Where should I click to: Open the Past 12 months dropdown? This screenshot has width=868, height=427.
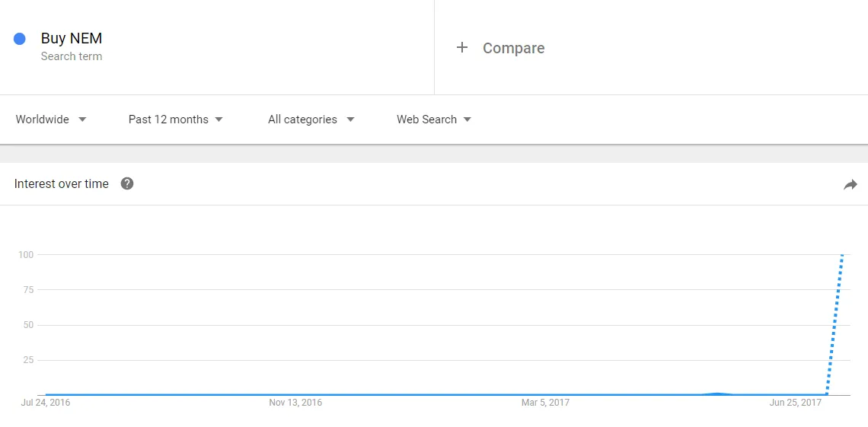pos(175,119)
